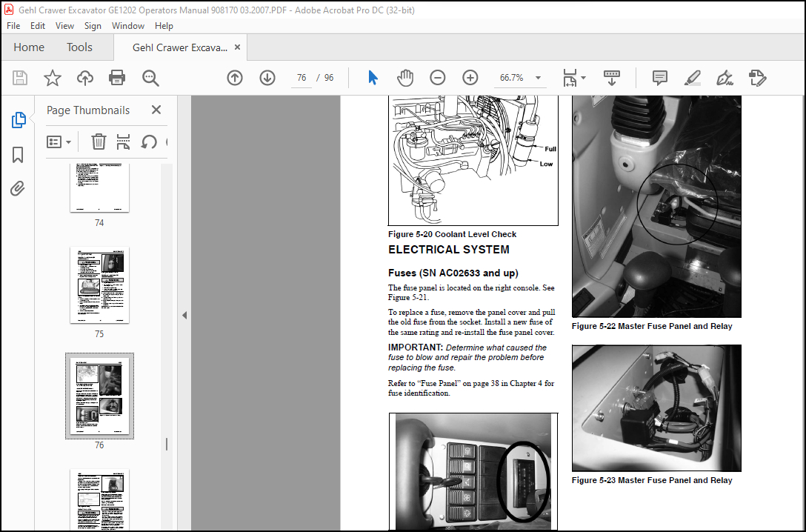Click the total page count 96
Screen dimensions: 806x532
click(x=329, y=78)
